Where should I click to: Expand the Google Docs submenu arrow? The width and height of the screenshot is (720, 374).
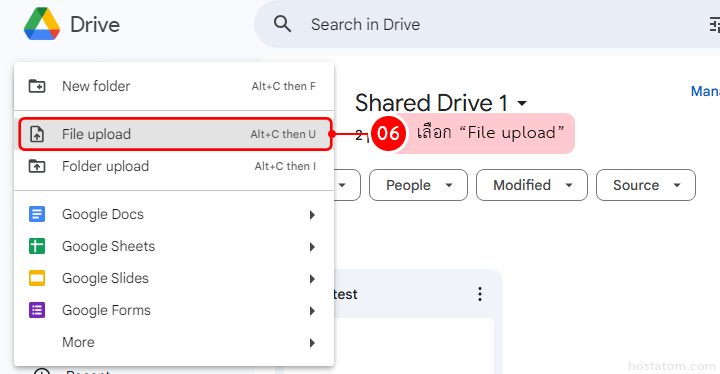(x=312, y=215)
